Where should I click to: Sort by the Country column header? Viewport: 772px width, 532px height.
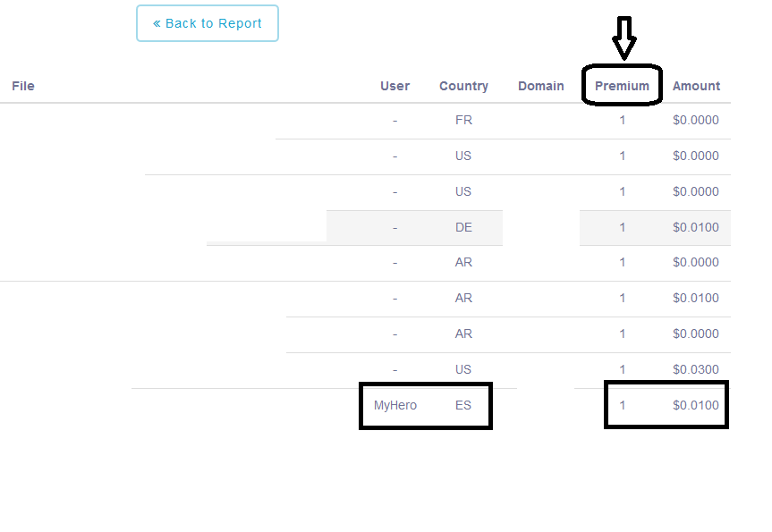tap(463, 86)
